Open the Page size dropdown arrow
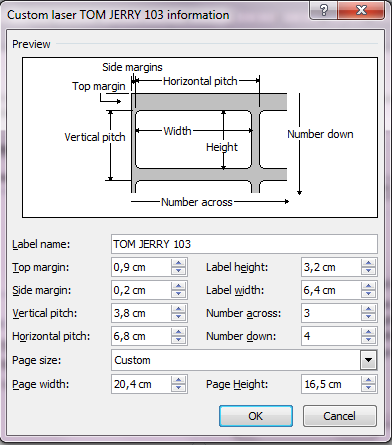Screen dimensions: 392x445 pyautogui.click(x=368, y=360)
